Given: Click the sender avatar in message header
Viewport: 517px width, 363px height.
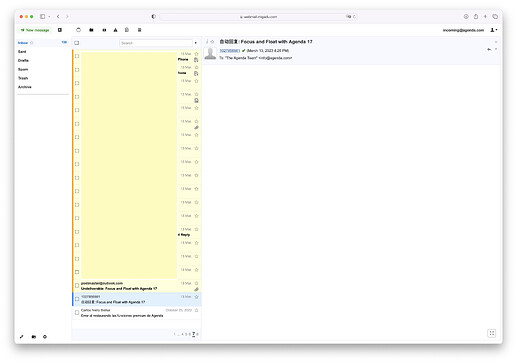Looking at the screenshot, I should (x=210, y=53).
